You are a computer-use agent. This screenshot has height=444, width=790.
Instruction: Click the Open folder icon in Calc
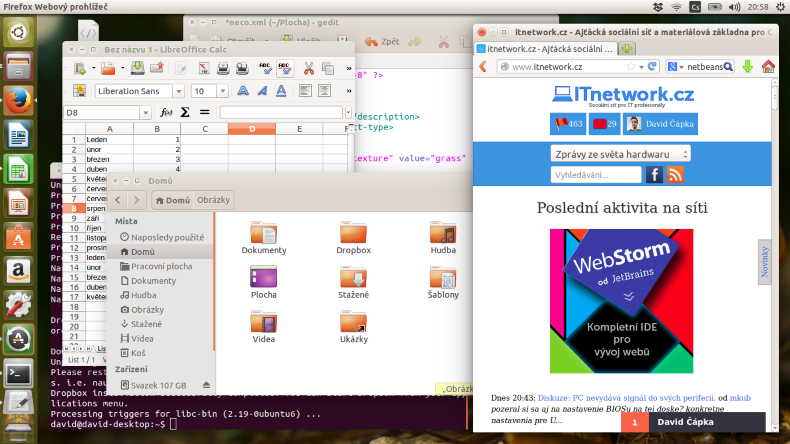(108, 69)
